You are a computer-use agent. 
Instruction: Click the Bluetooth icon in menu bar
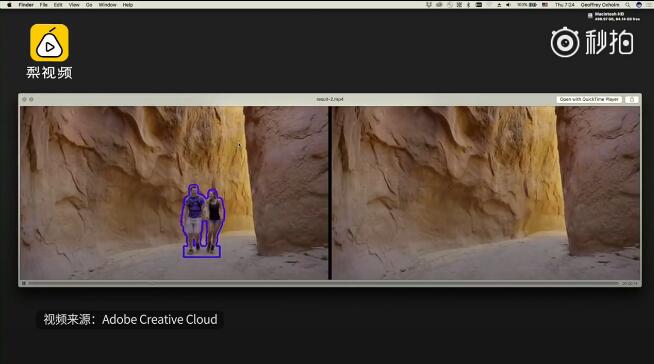pyautogui.click(x=468, y=5)
